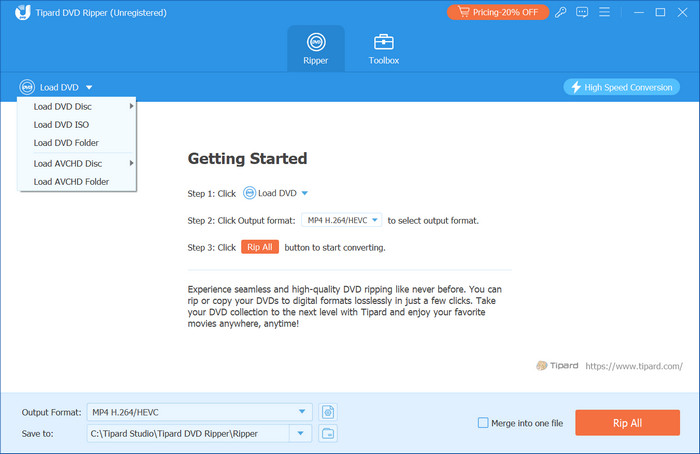Choose Load AVCHD Folder menu entry
The width and height of the screenshot is (700, 454).
(77, 182)
